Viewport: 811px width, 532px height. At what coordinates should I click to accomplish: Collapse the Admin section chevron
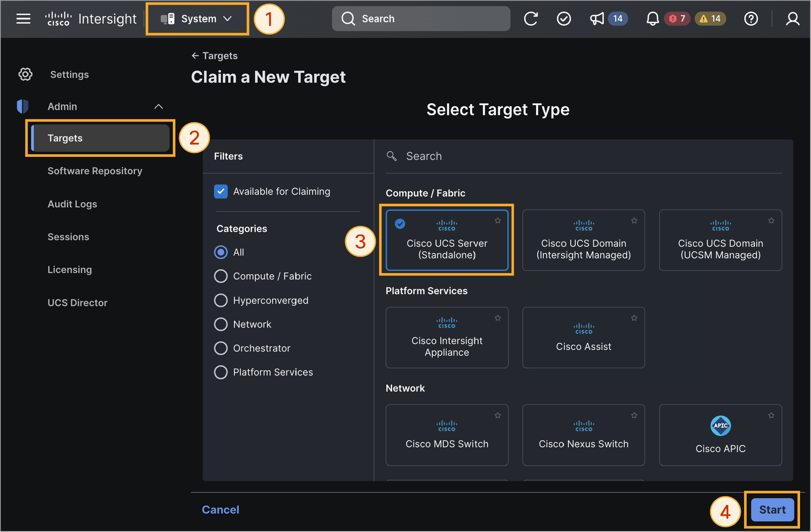pos(158,107)
